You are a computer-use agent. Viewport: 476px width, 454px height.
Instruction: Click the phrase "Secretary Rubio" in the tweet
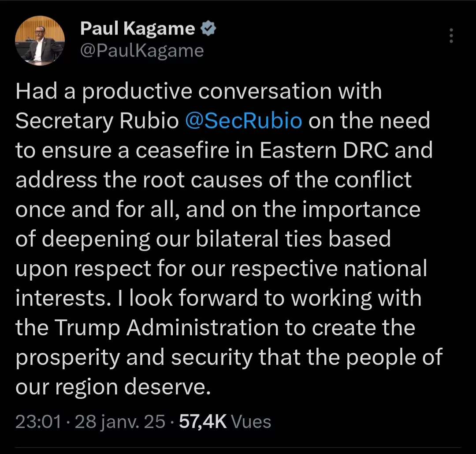pos(97,121)
